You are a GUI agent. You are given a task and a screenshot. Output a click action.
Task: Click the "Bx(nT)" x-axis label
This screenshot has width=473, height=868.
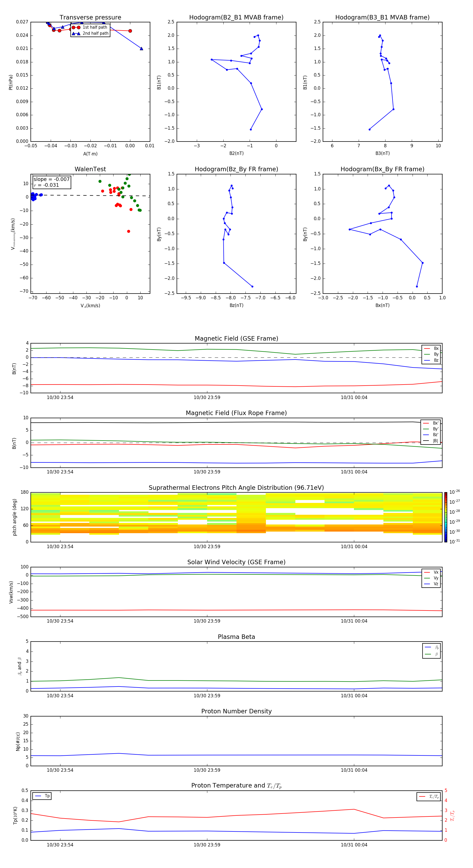click(382, 305)
